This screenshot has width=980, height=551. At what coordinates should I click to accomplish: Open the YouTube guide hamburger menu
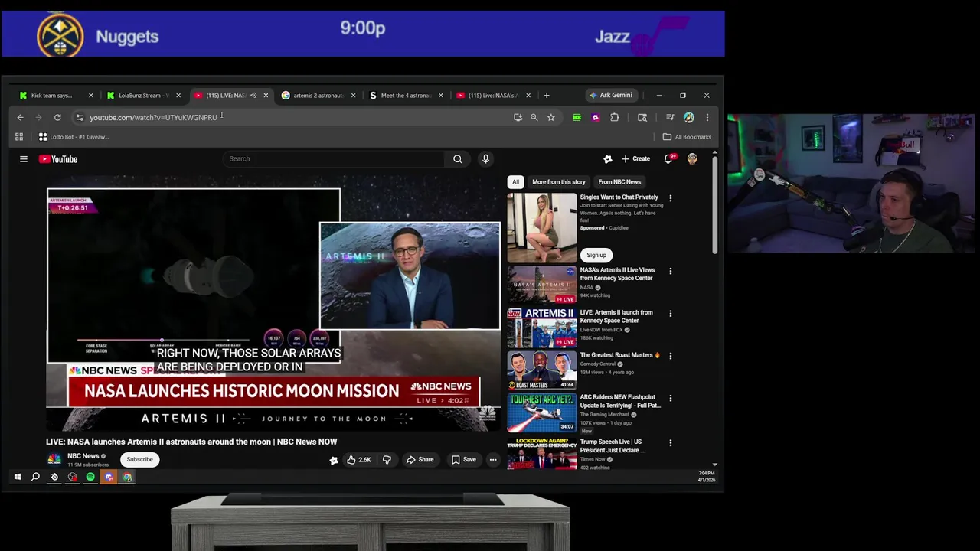24,159
